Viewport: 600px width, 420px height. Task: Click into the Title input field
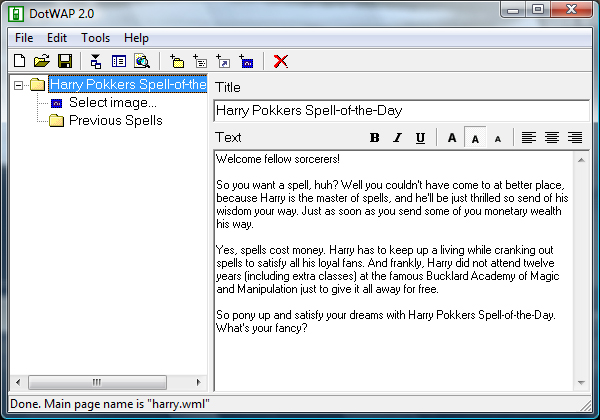[x=400, y=111]
